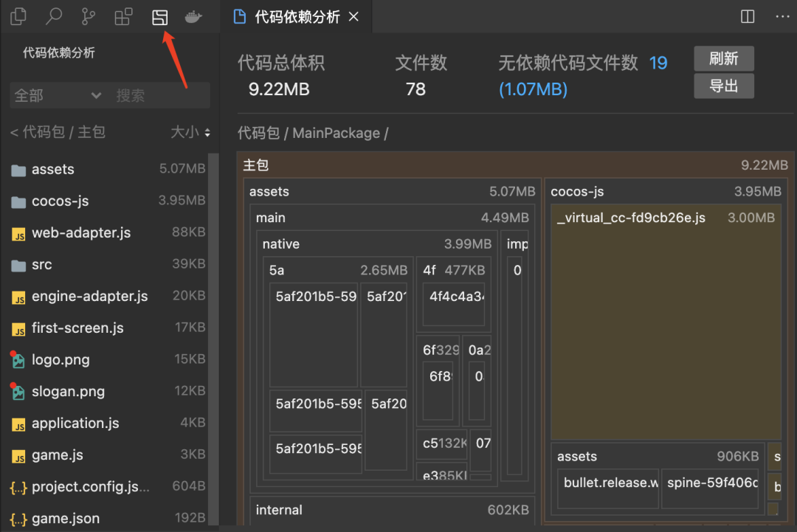Open the file explorer icon
The height and width of the screenshot is (532, 797).
point(18,17)
